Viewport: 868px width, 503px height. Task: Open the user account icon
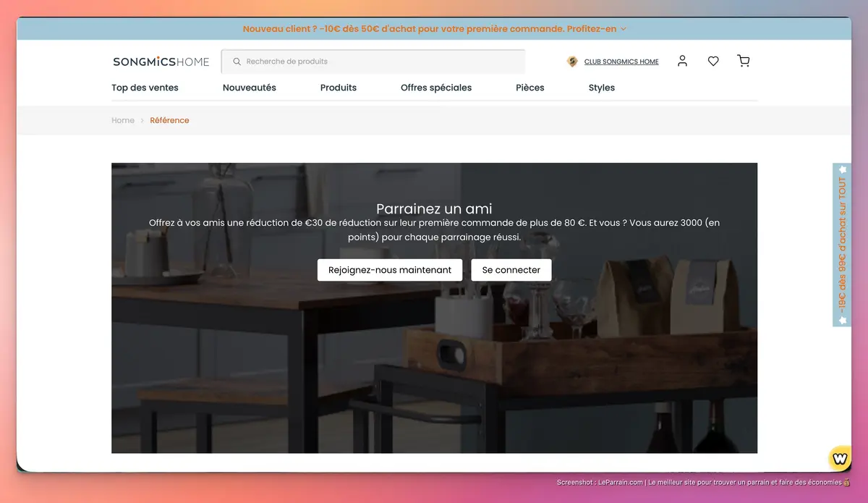tap(682, 62)
